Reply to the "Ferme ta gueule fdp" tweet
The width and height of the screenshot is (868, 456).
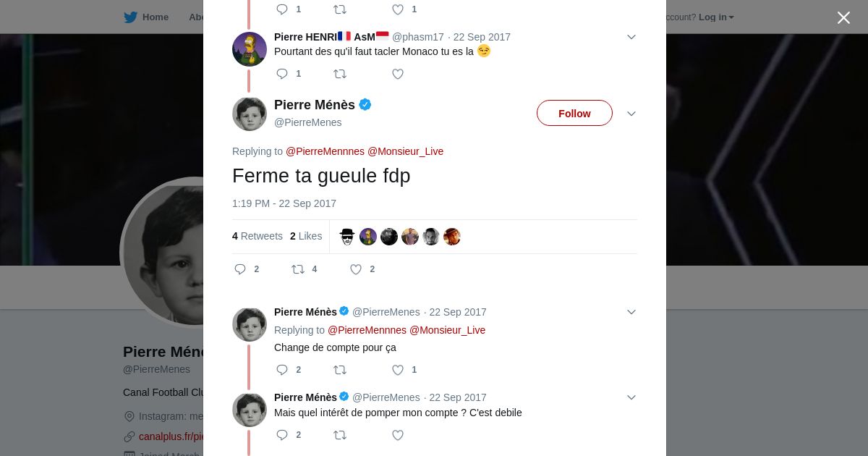tap(240, 269)
